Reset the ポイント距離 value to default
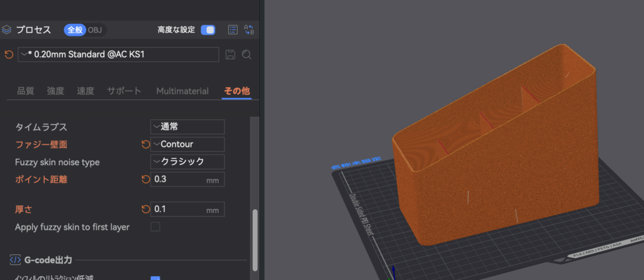644x280 pixels. pyautogui.click(x=146, y=180)
